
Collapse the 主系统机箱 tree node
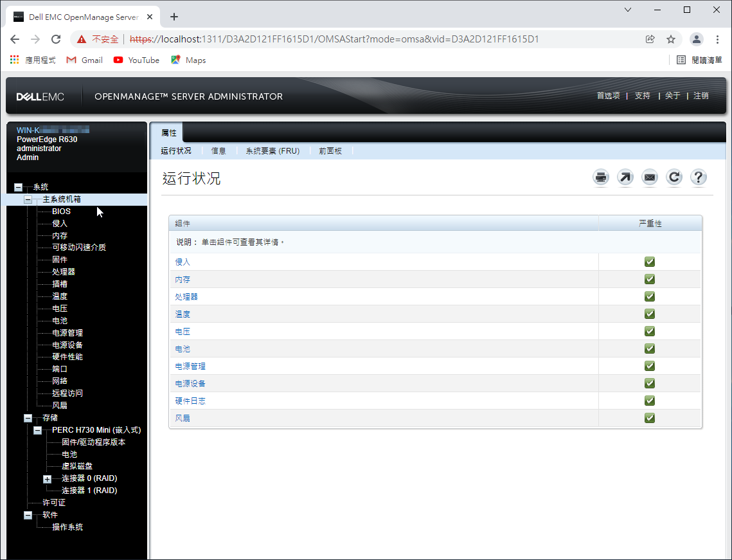(x=28, y=199)
